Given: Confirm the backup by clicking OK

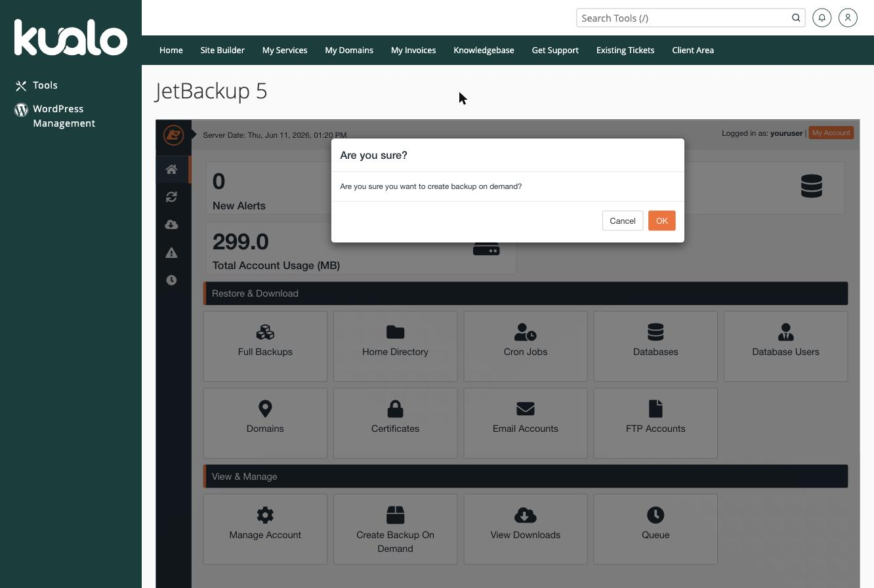Looking at the screenshot, I should point(661,220).
